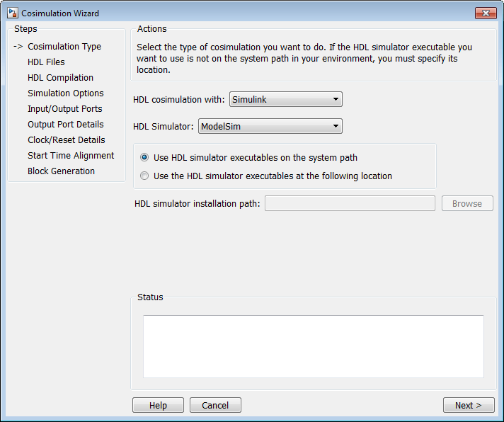Select the HDL Compilation step
Viewport: 504px width, 422px height.
coord(60,78)
